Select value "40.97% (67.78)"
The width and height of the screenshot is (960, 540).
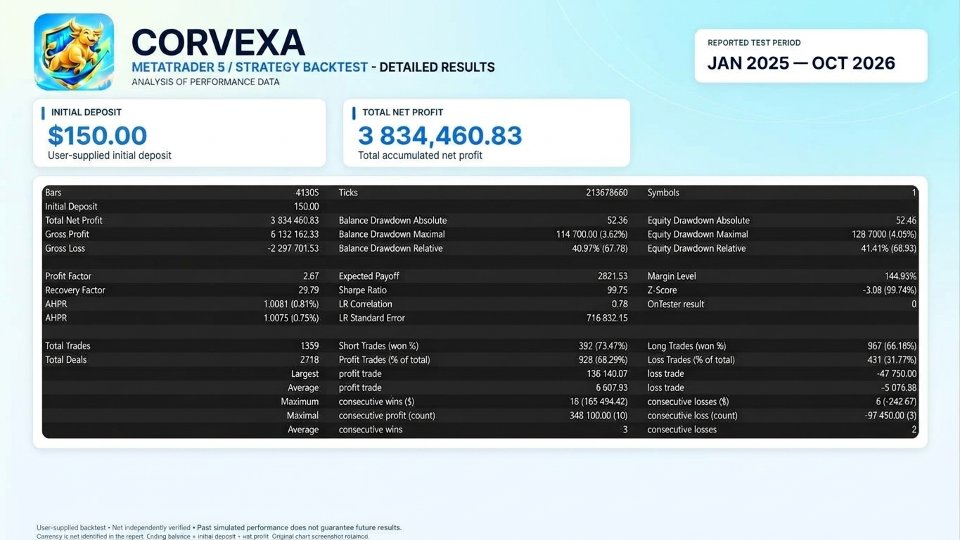pyautogui.click(x=600, y=249)
